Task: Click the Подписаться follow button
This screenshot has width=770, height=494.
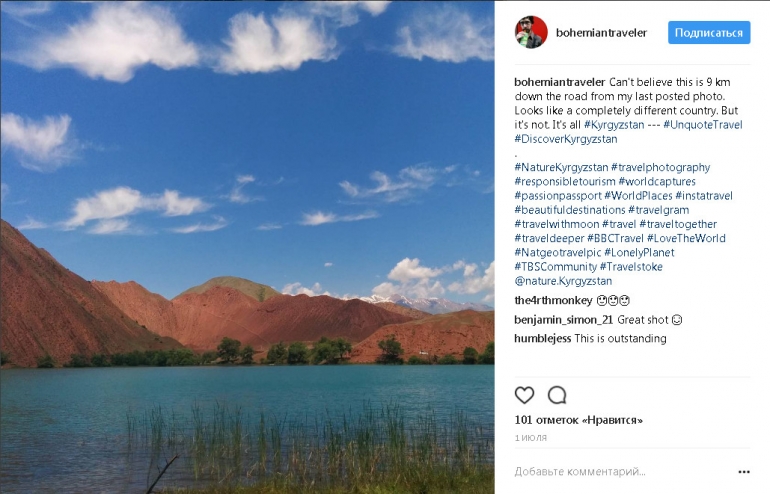Action: point(709,32)
